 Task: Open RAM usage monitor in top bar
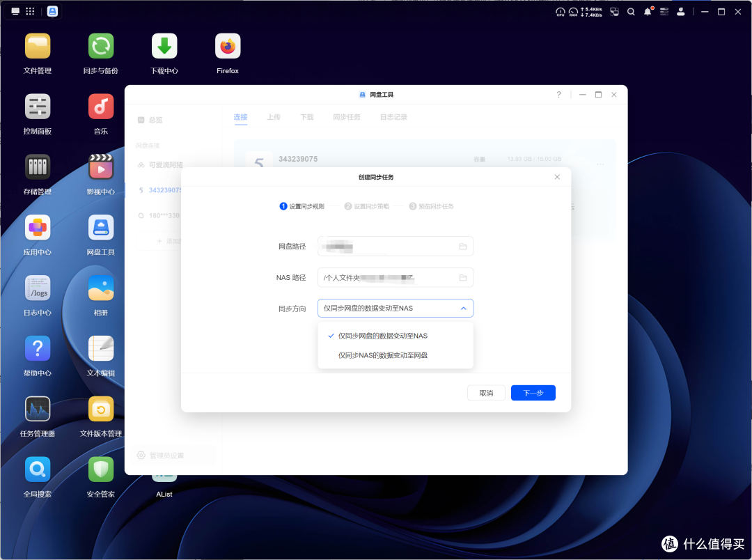(x=573, y=12)
